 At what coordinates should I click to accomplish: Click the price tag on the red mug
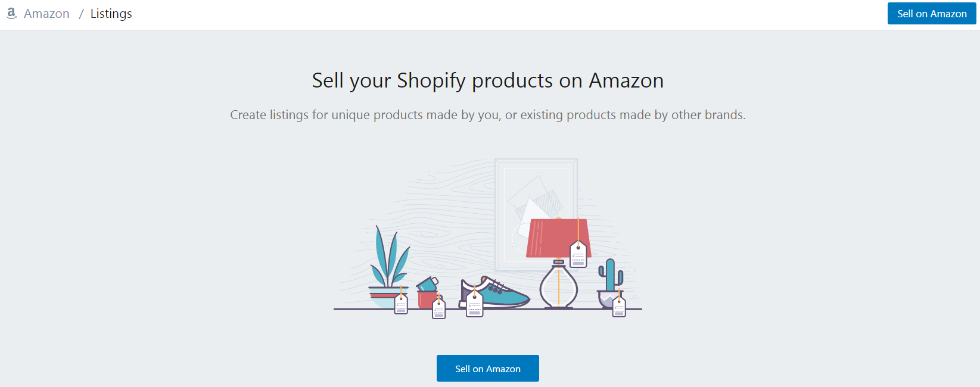point(439,308)
